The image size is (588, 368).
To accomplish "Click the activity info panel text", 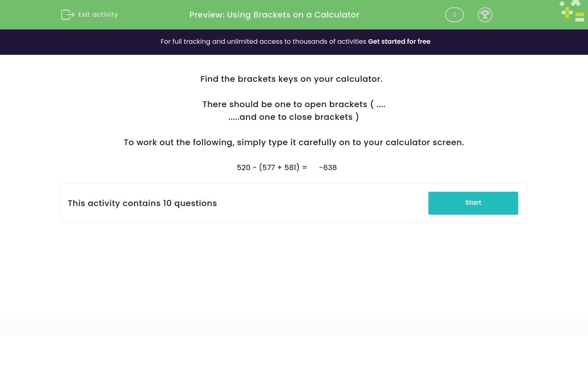I will click(x=142, y=203).
